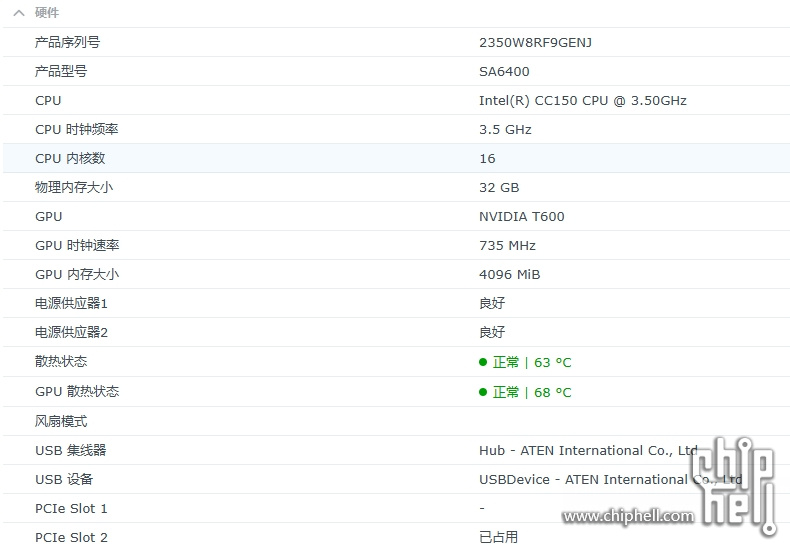Click the USB 集线器 label
Screen dimensions: 790x551
(x=71, y=450)
